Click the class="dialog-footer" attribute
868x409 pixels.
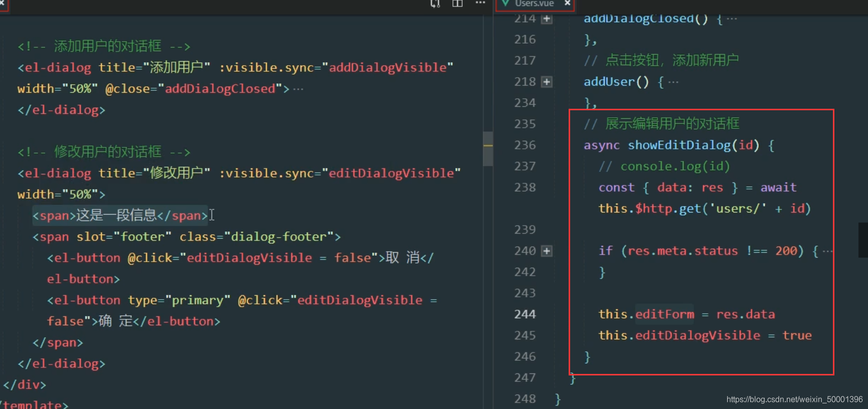257,237
